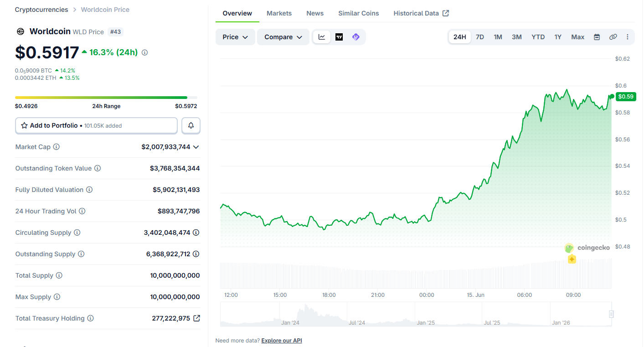The image size is (644, 347).
Task: Click the #43 rank badge
Action: (x=115, y=32)
